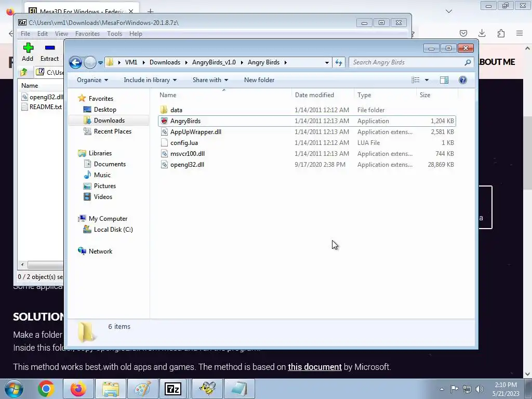Open the Tools menu in 7-Zip
This screenshot has width=532, height=399.
tap(114, 34)
